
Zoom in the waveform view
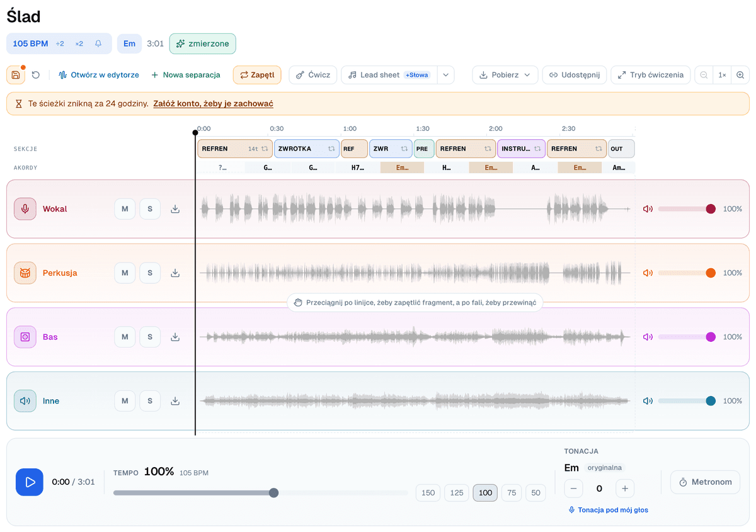coord(740,75)
